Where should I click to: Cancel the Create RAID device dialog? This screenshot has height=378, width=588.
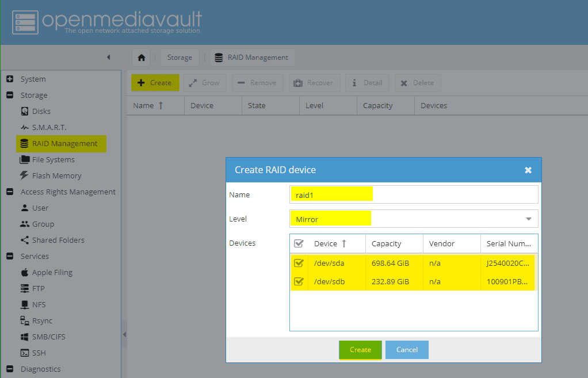[x=407, y=349]
